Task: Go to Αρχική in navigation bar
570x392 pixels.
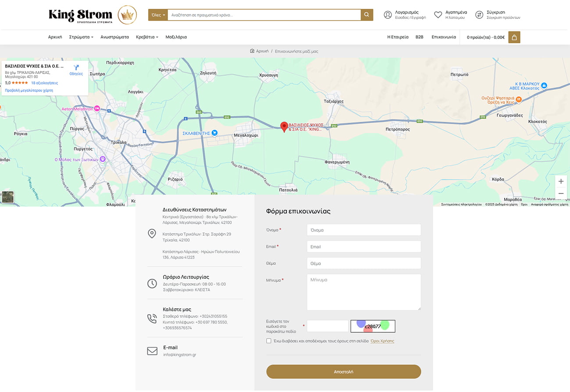Action: pyautogui.click(x=55, y=37)
